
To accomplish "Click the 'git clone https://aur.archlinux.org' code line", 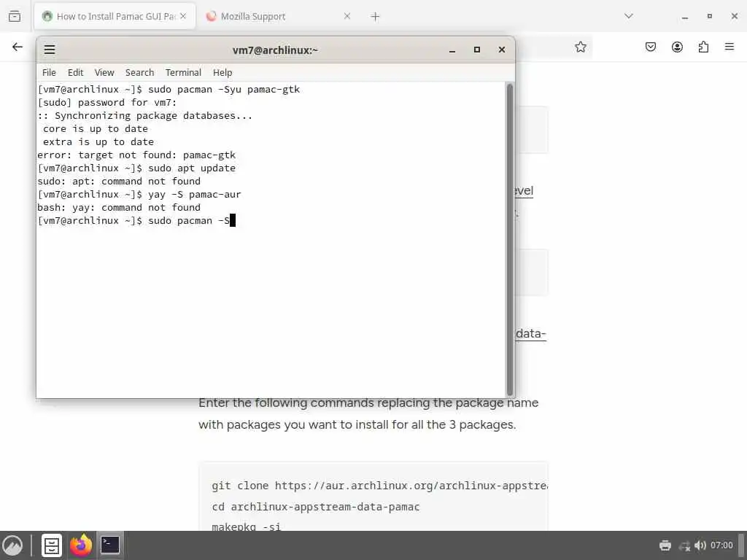I will (379, 486).
